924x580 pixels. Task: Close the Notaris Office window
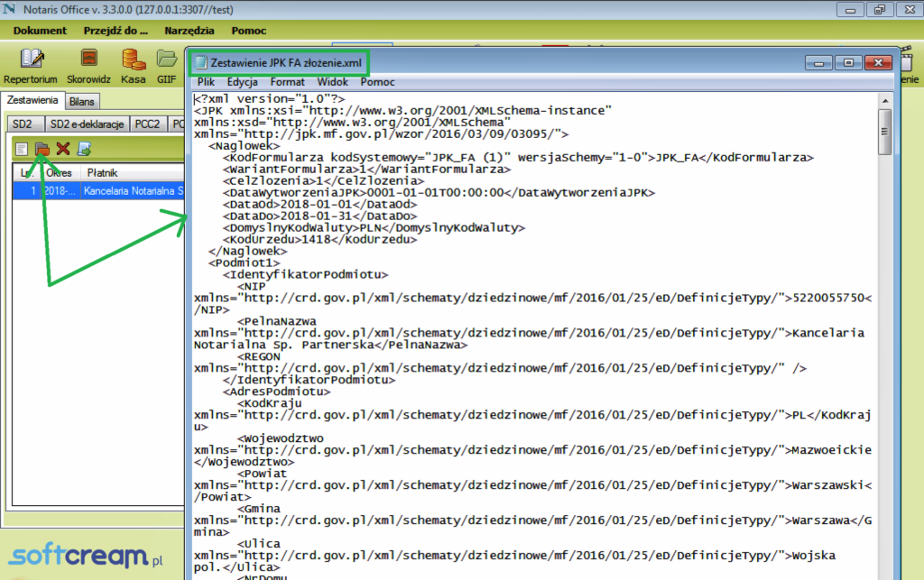pos(910,9)
